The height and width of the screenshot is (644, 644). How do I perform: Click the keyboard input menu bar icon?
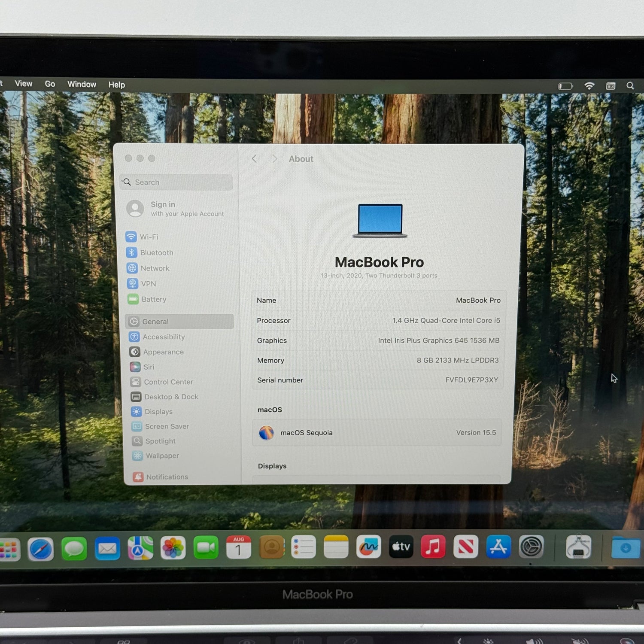tap(611, 86)
